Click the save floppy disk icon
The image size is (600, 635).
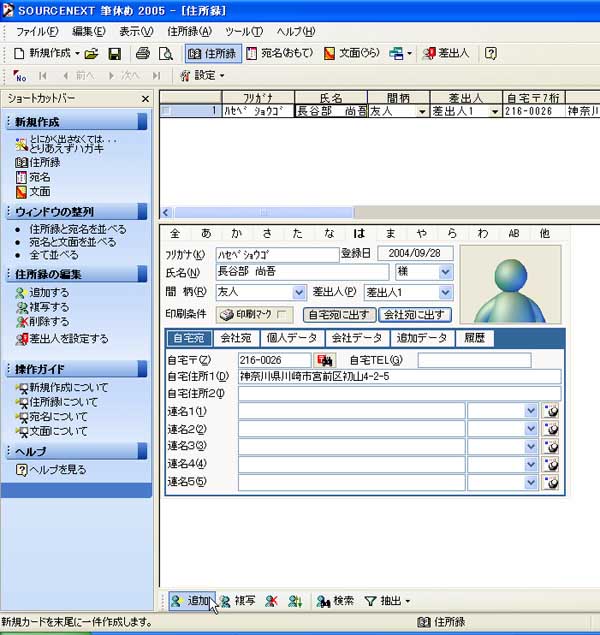pyautogui.click(x=115, y=53)
